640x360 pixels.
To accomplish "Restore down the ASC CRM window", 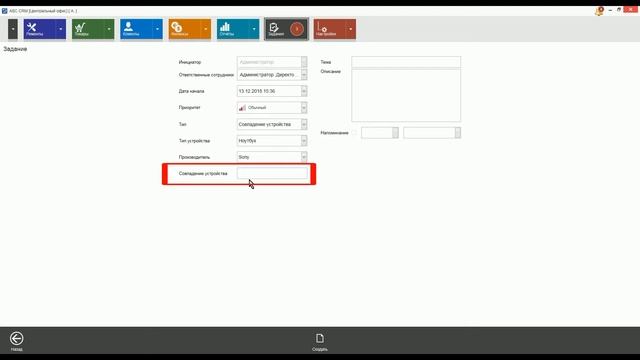I will coord(619,10).
